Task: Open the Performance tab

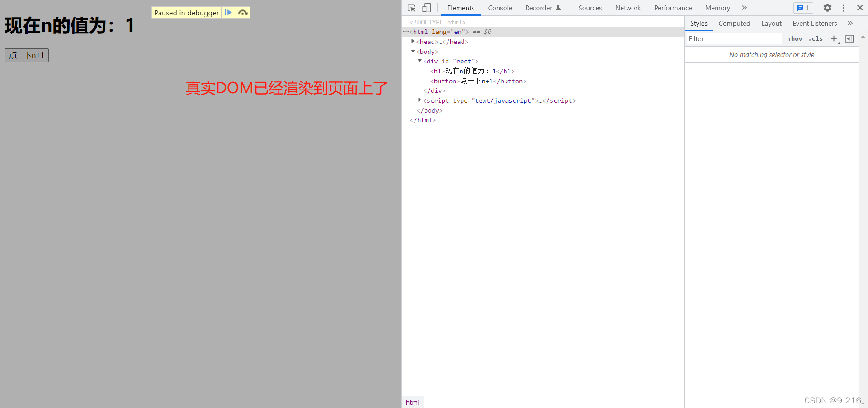Action: (673, 8)
